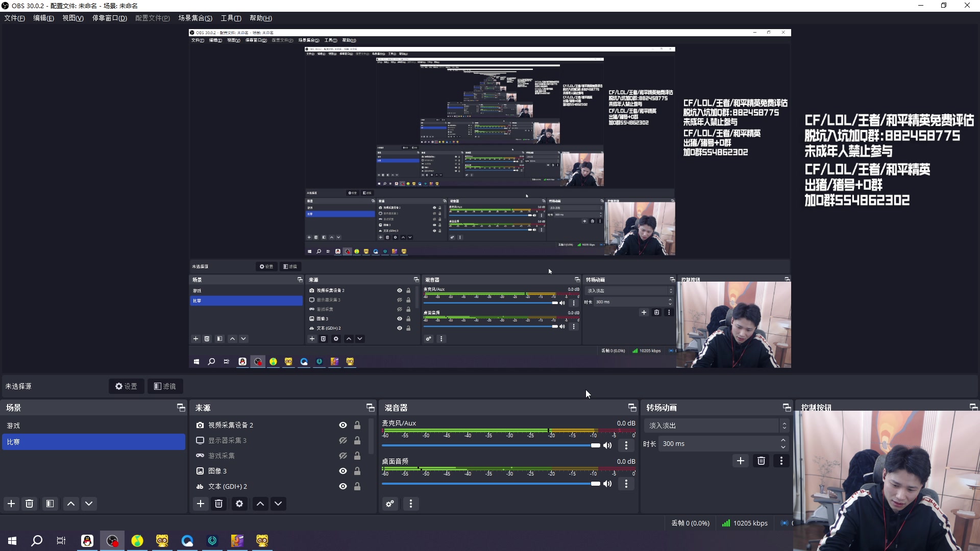Adjust the 麦克风/Aux volume slider

[491, 445]
